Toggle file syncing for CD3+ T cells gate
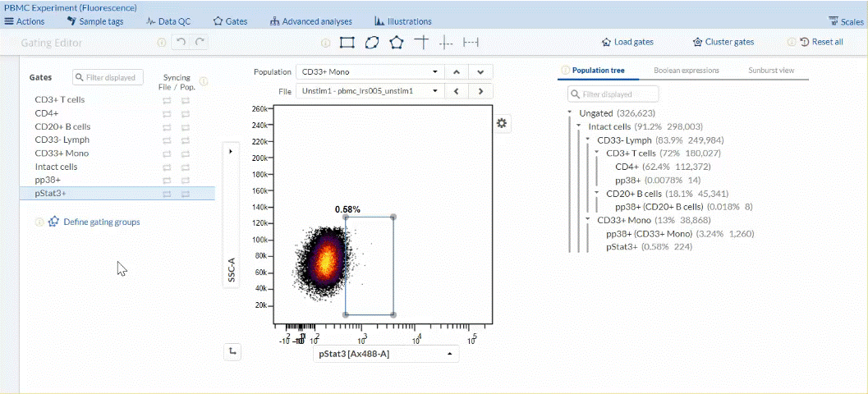Screen dimensions: 868x394 (167, 100)
